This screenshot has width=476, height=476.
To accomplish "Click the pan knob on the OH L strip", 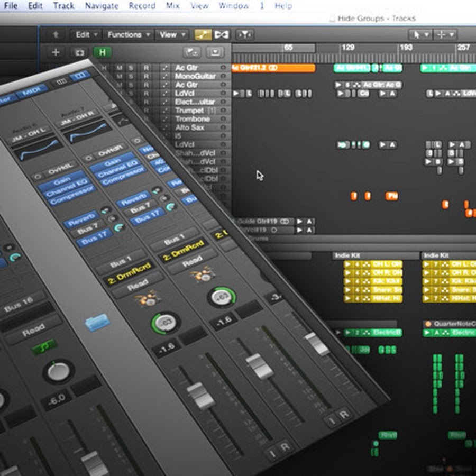I will coord(166,323).
